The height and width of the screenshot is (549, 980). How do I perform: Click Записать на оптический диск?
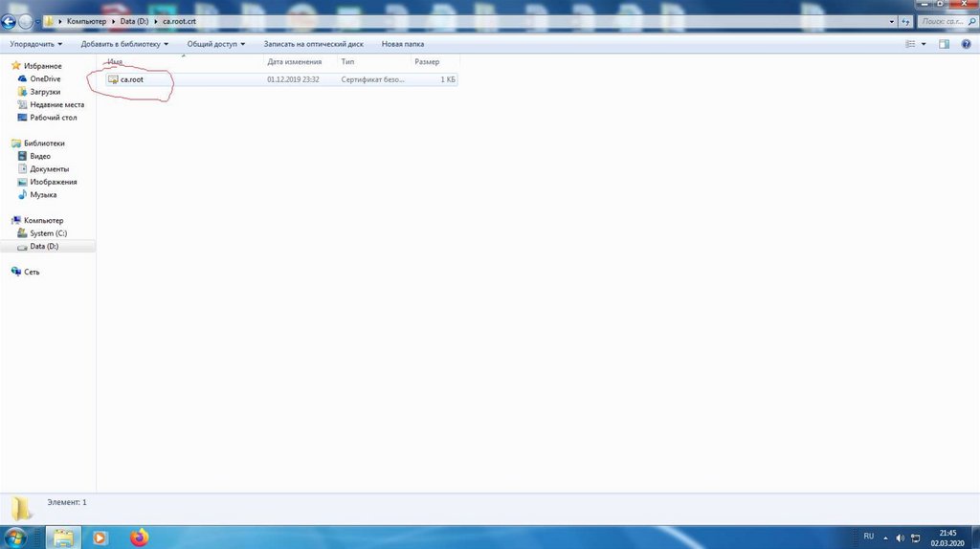coord(313,44)
